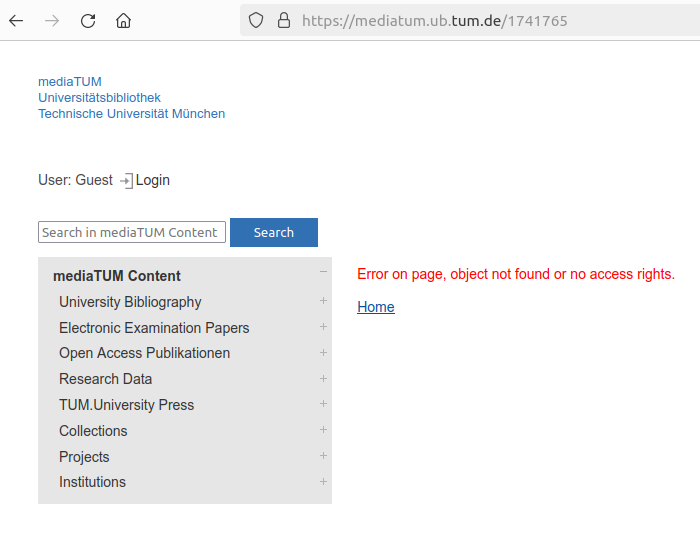Image resolution: width=700 pixels, height=535 pixels.
Task: Open Institutions
Action: tap(92, 482)
